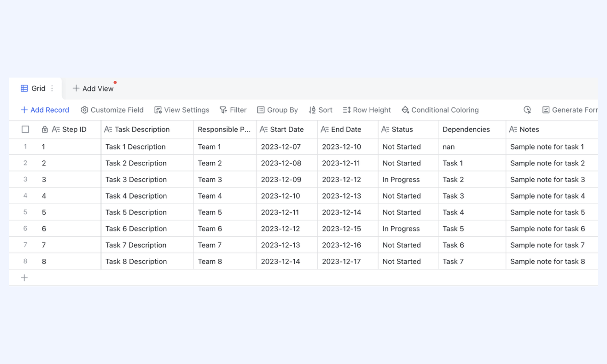Open the Group By option

coord(277,110)
